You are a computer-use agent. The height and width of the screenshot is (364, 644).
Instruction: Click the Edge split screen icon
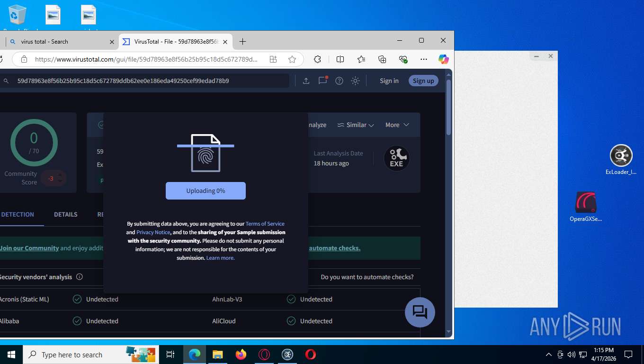(340, 59)
